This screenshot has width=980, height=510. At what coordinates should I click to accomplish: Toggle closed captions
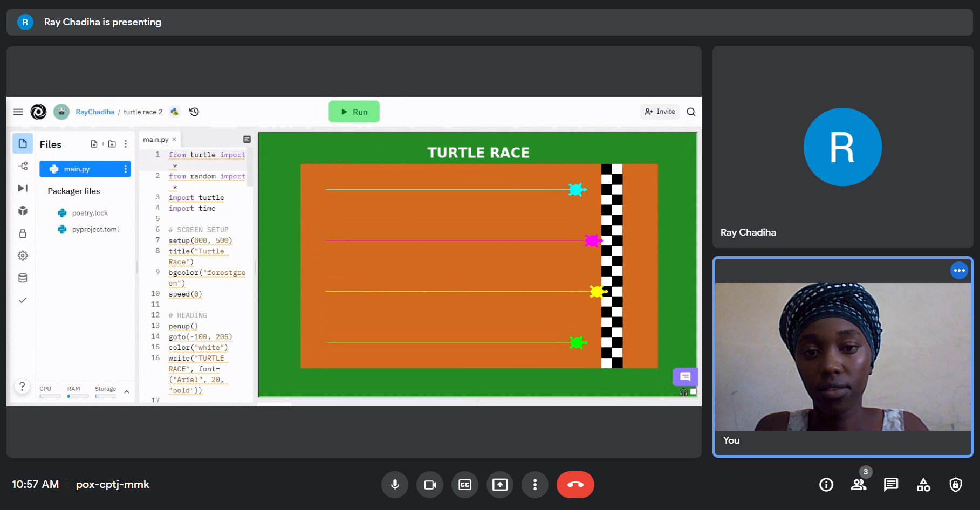pyautogui.click(x=465, y=485)
